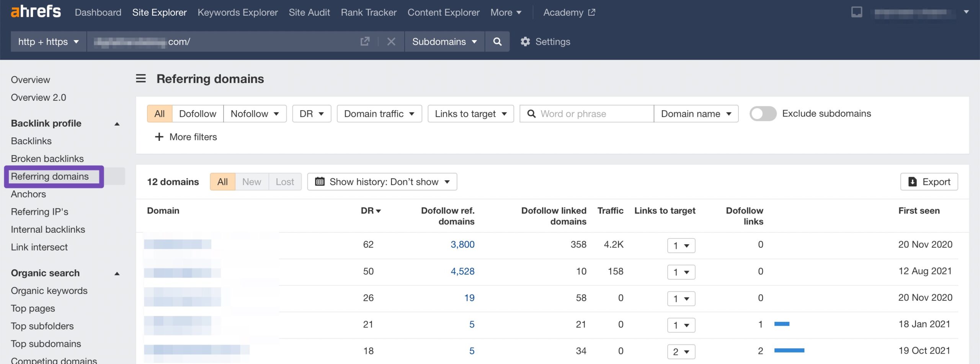
Task: Open the notifications icon in header
Action: (856, 12)
